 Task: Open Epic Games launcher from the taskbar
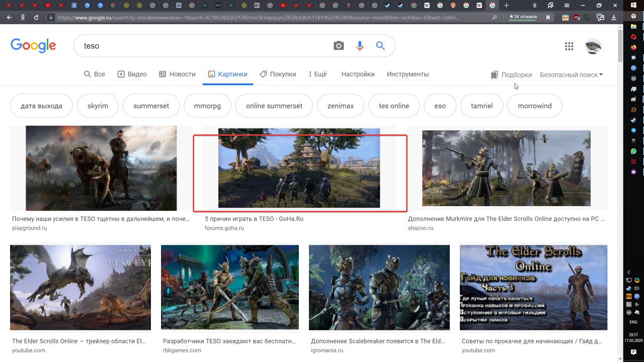coord(633,141)
